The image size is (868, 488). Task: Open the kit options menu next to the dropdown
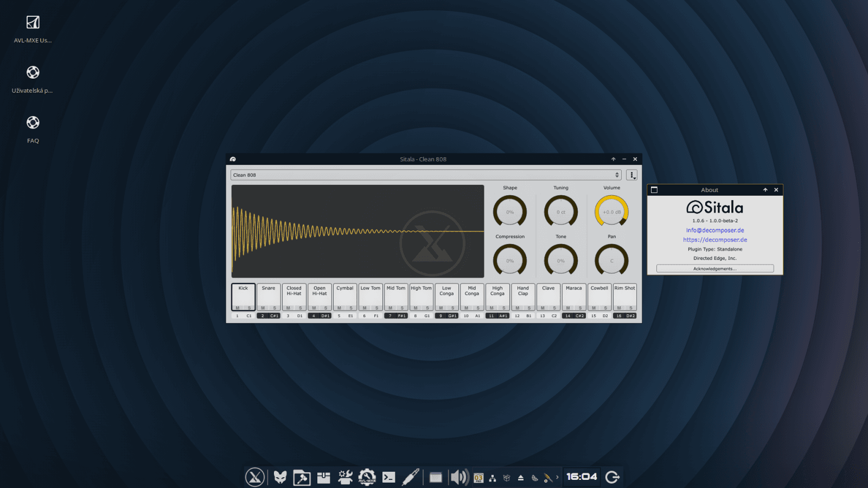[631, 175]
